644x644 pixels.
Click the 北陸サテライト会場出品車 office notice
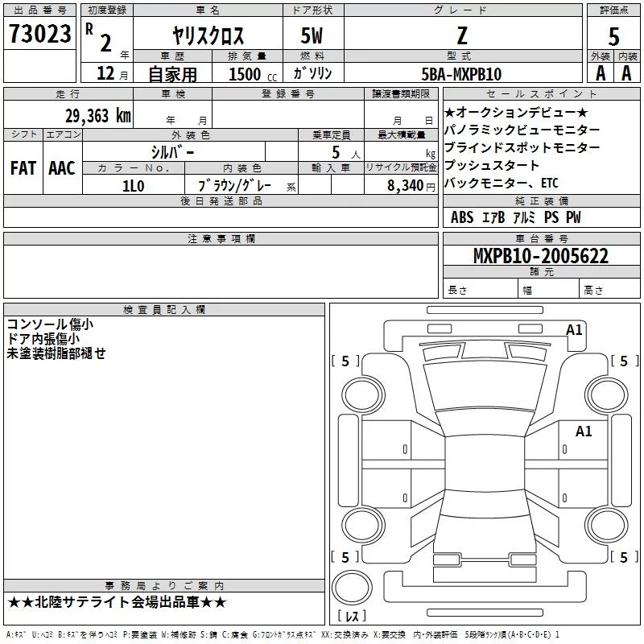pos(117,603)
